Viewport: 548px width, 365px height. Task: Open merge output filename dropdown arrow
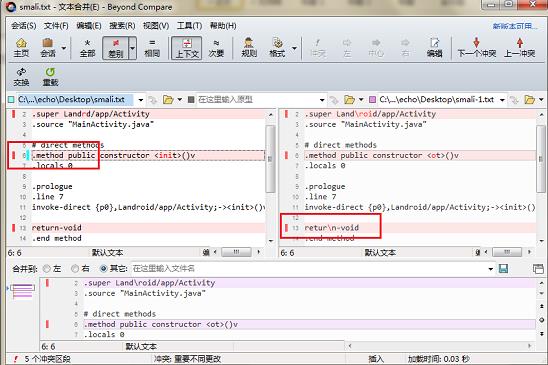[491, 269]
